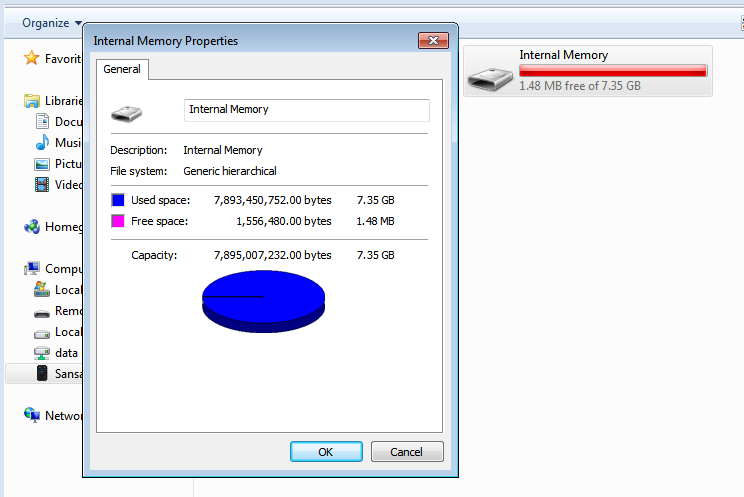This screenshot has width=744, height=497.
Task: Click the Removable disk icon in sidebar
Action: click(x=42, y=313)
